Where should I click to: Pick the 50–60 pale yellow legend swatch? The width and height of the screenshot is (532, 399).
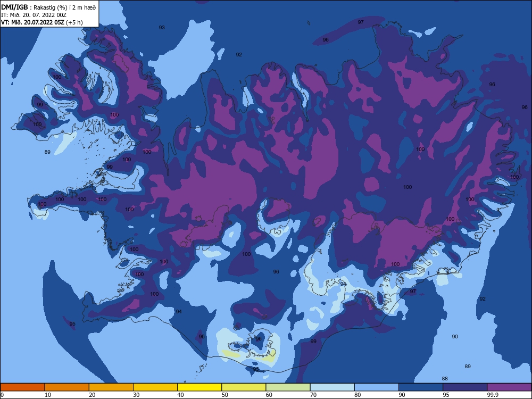pyautogui.click(x=244, y=387)
